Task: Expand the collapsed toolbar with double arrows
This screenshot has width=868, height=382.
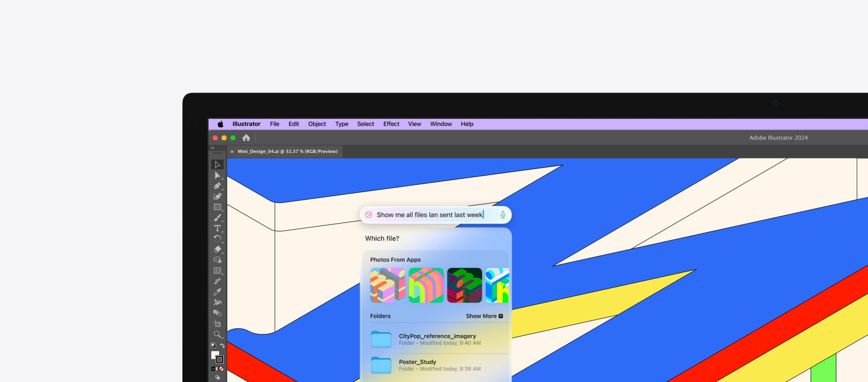Action: [212, 148]
